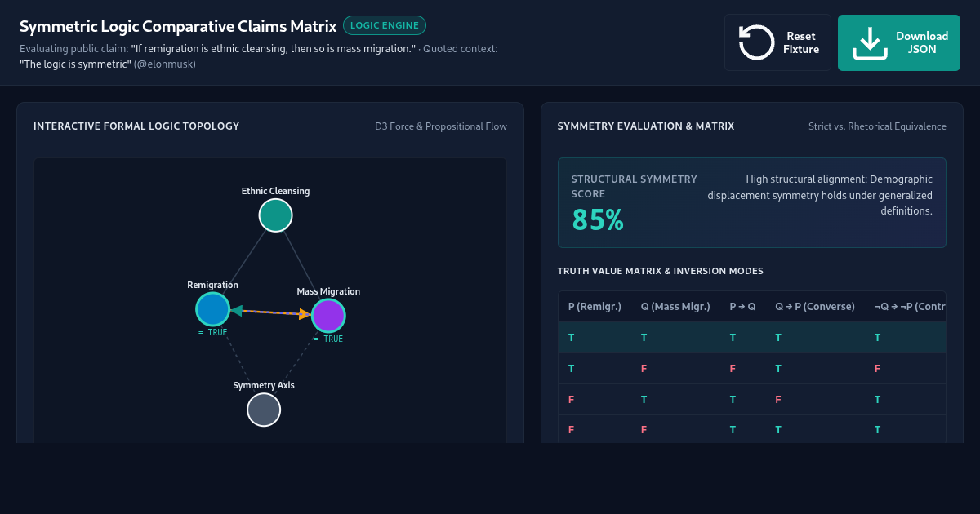The width and height of the screenshot is (980, 514).
Task: Click the P (Remigr.) column header
Action: coord(595,307)
